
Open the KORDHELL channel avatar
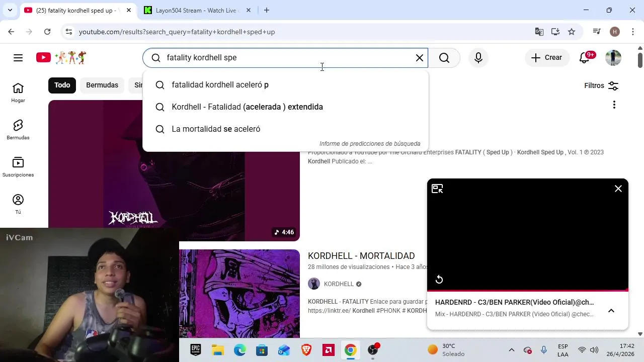(314, 284)
